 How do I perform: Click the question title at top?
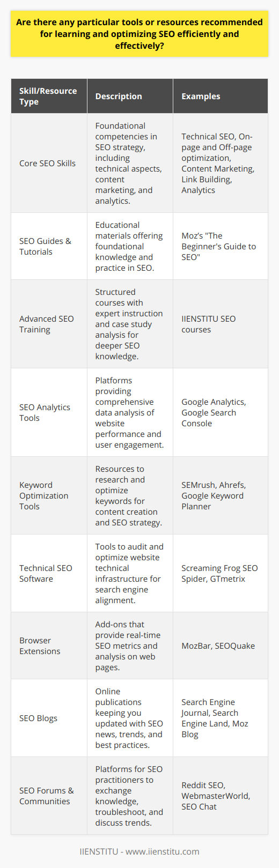pos(139,34)
